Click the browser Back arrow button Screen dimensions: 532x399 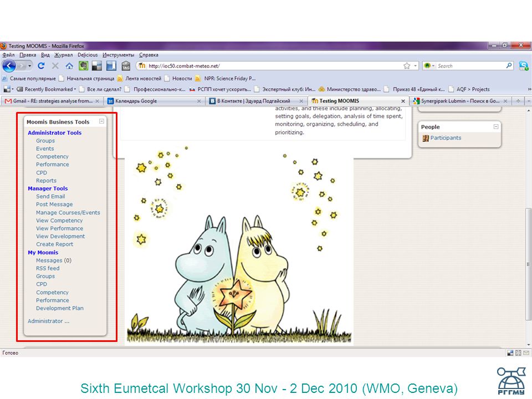(x=9, y=66)
